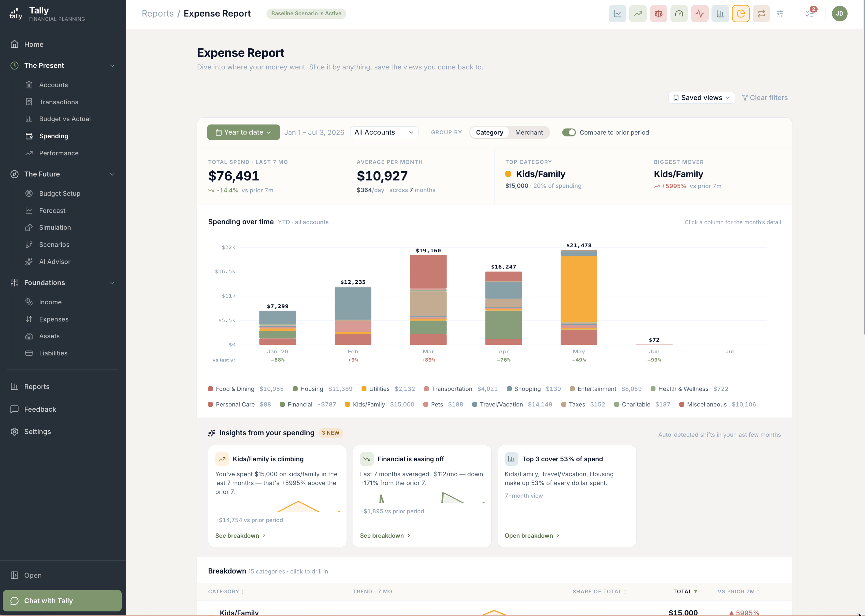Collapse The Present section chevron
The image size is (865, 616).
click(112, 66)
